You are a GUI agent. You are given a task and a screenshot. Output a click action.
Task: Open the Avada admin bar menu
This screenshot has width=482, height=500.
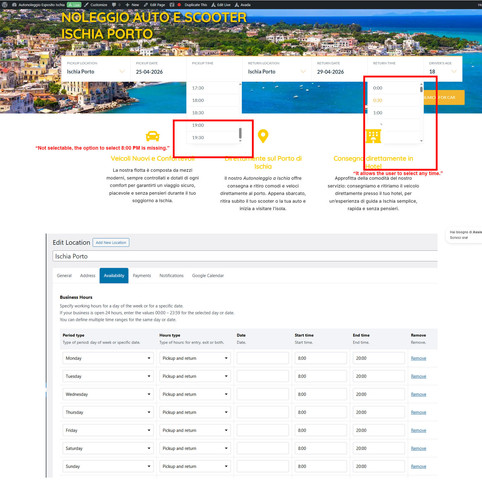(242, 5)
